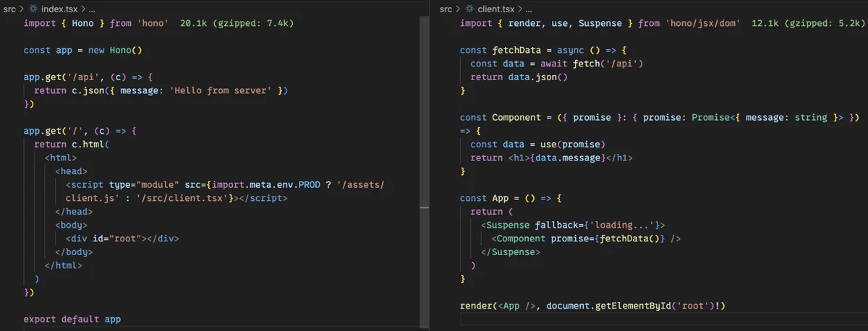Place cursor on 'const app = new Hono()'
Viewport: 868px width, 331px height.
(82, 50)
